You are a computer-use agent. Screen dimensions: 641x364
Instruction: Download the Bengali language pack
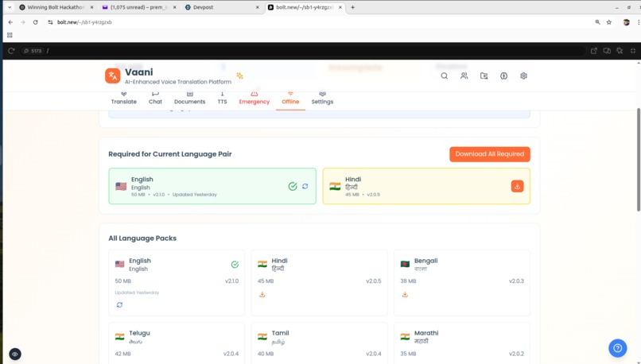(405, 295)
